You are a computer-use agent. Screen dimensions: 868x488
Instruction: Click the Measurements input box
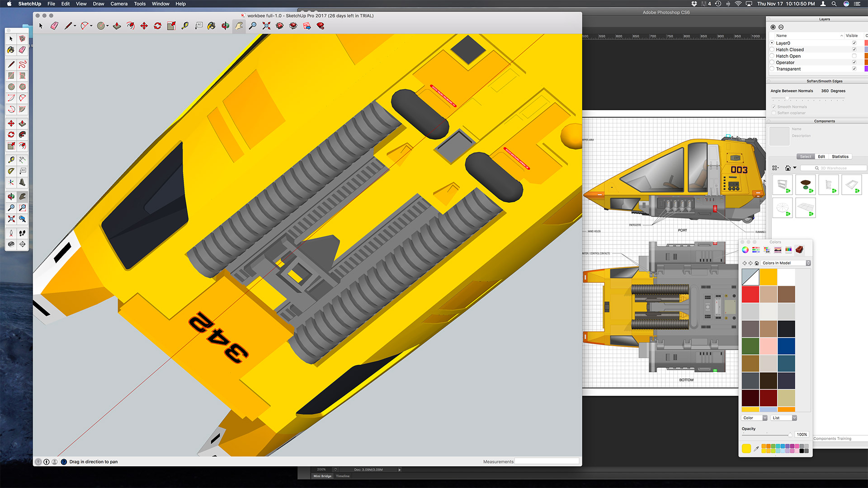click(x=547, y=461)
